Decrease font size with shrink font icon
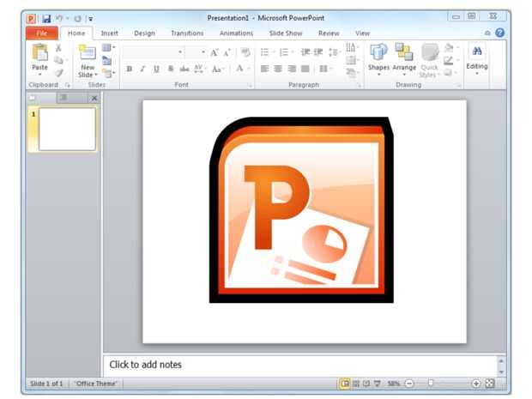The width and height of the screenshot is (532, 399). (227, 52)
